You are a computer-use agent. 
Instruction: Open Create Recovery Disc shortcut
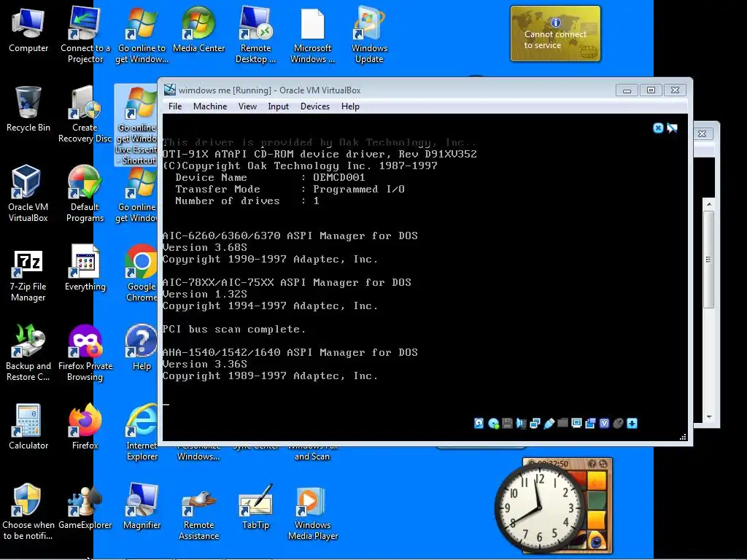click(85, 114)
